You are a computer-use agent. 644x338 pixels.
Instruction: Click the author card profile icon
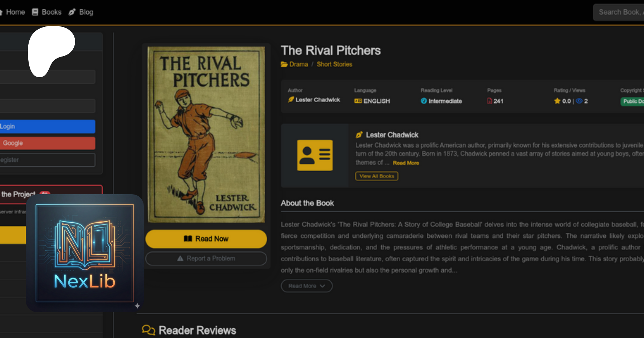click(315, 155)
